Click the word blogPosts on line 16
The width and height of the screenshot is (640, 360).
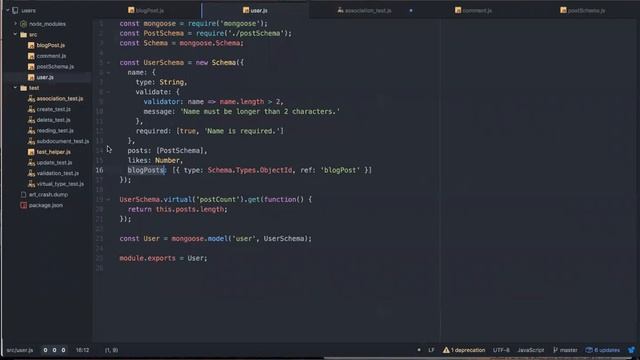point(146,170)
